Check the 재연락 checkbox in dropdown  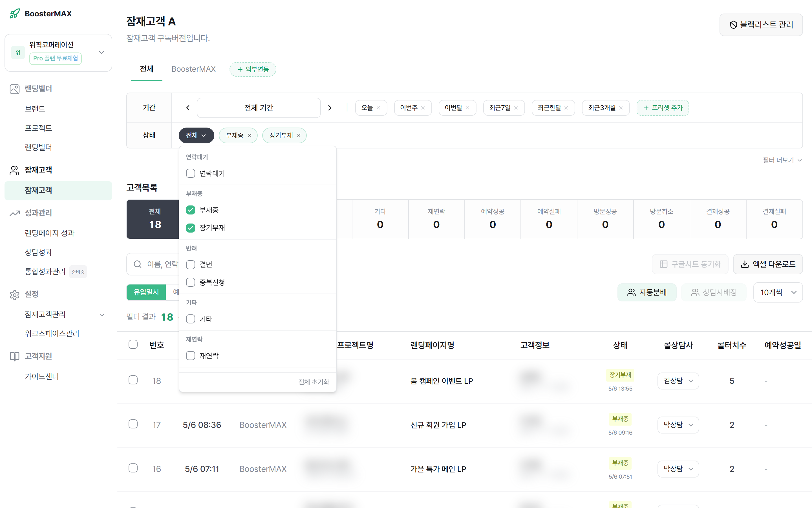(x=191, y=356)
